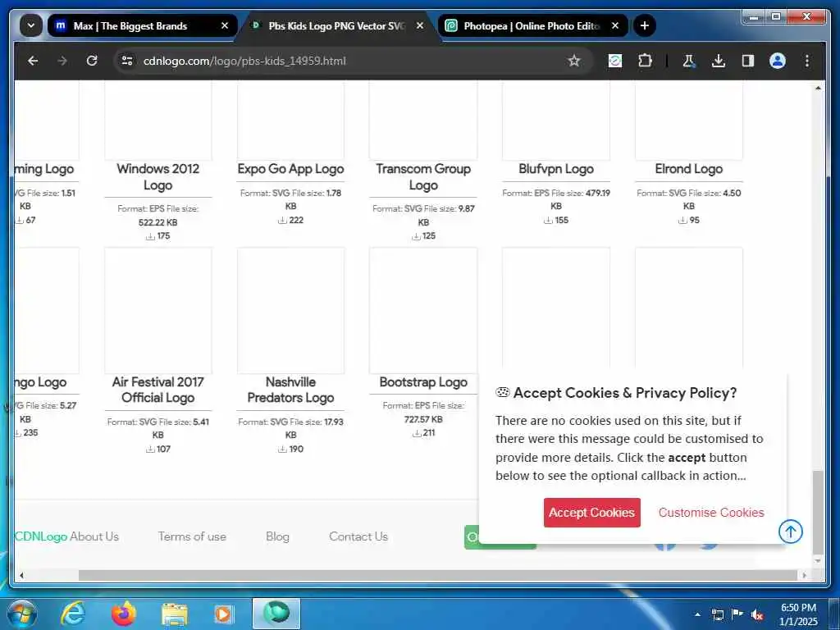The height and width of the screenshot is (630, 840).
Task: Show hidden tray icons arrow
Action: click(x=697, y=614)
